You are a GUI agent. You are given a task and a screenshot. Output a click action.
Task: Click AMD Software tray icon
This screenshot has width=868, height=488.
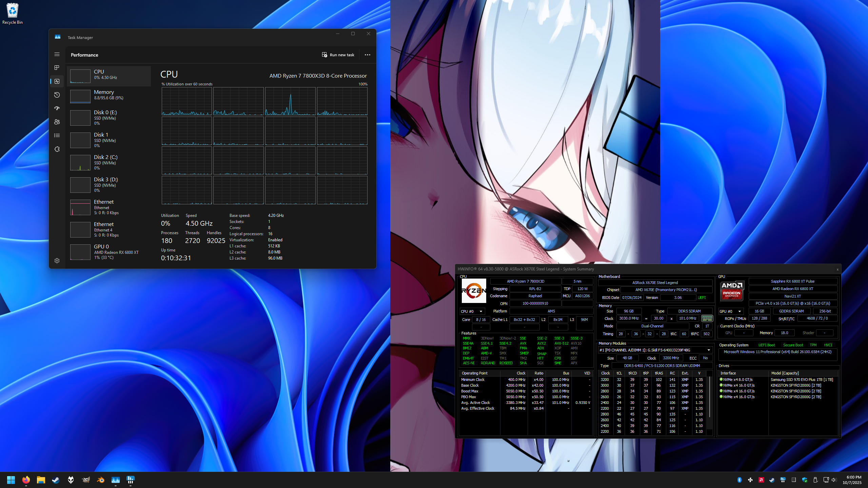[x=761, y=480]
